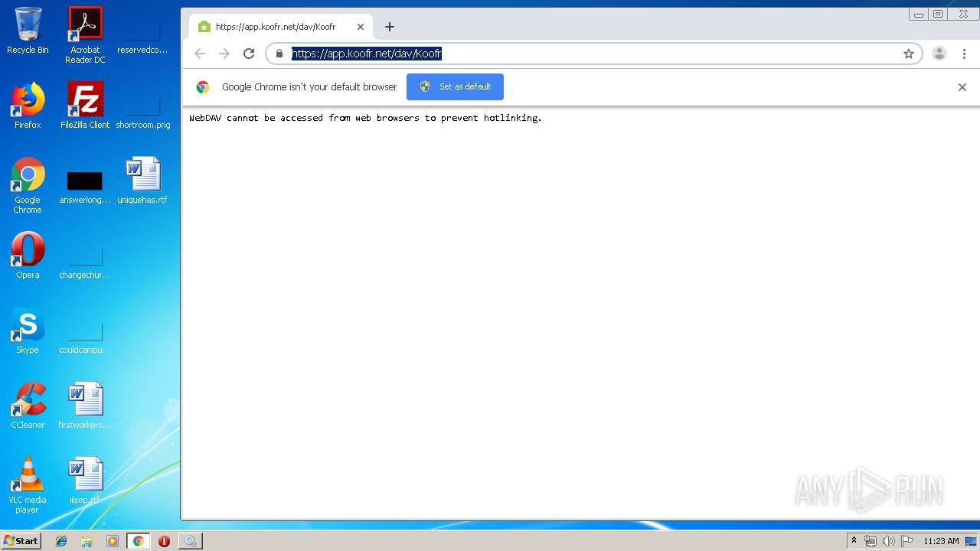This screenshot has width=980, height=551.
Task: Open Windows Explorer from the taskbar
Action: pyautogui.click(x=87, y=541)
